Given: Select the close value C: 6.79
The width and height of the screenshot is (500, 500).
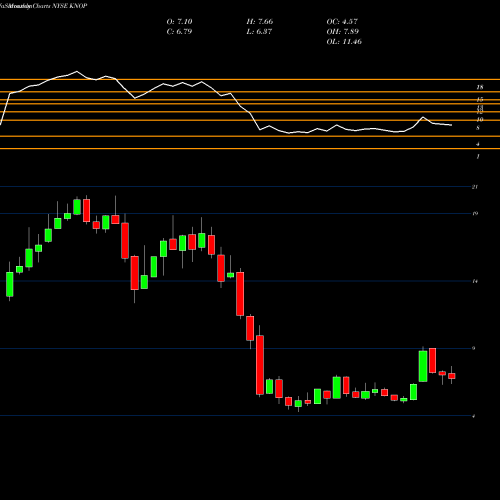Looking at the screenshot, I should tap(179, 32).
